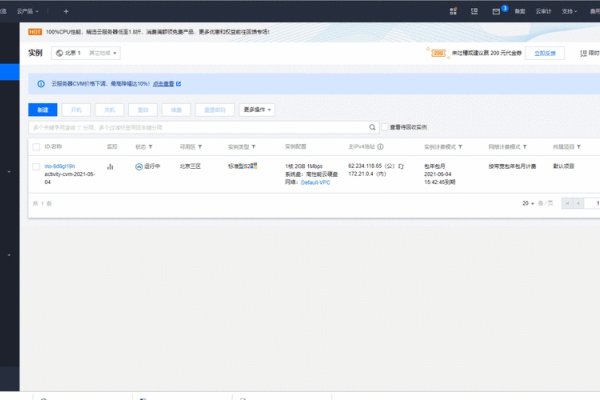Click the monitoring bar-chart icon in instance row

pyautogui.click(x=110, y=167)
